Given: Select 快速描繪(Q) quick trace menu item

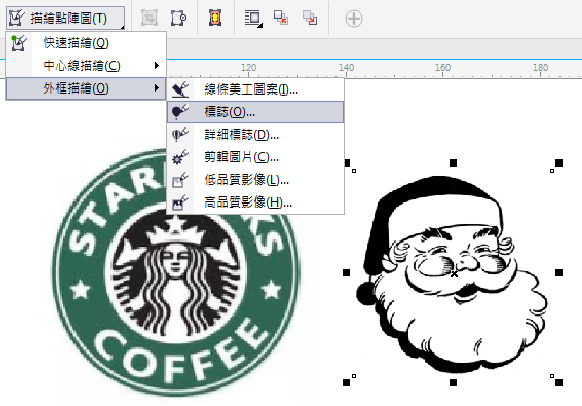Looking at the screenshot, I should pos(86,43).
